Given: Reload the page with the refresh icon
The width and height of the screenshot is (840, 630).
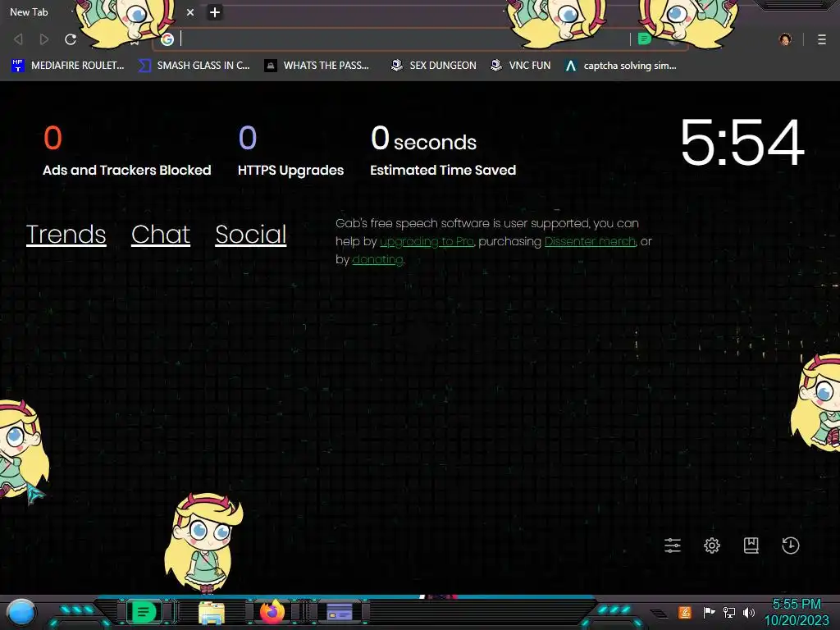Looking at the screenshot, I should pos(71,39).
